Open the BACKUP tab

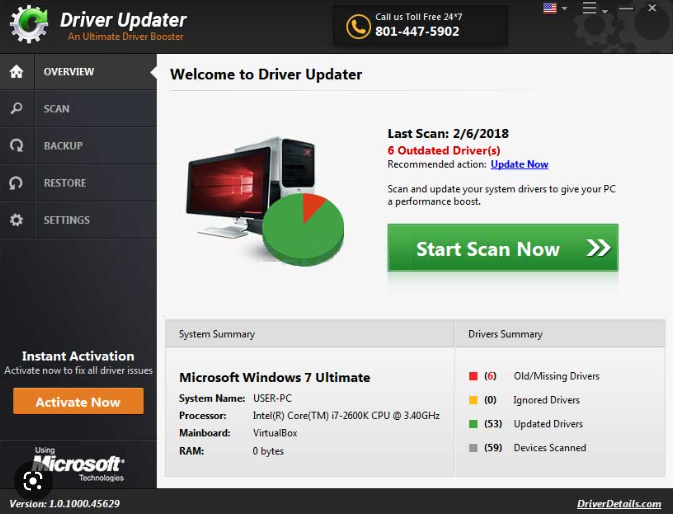[79, 146]
